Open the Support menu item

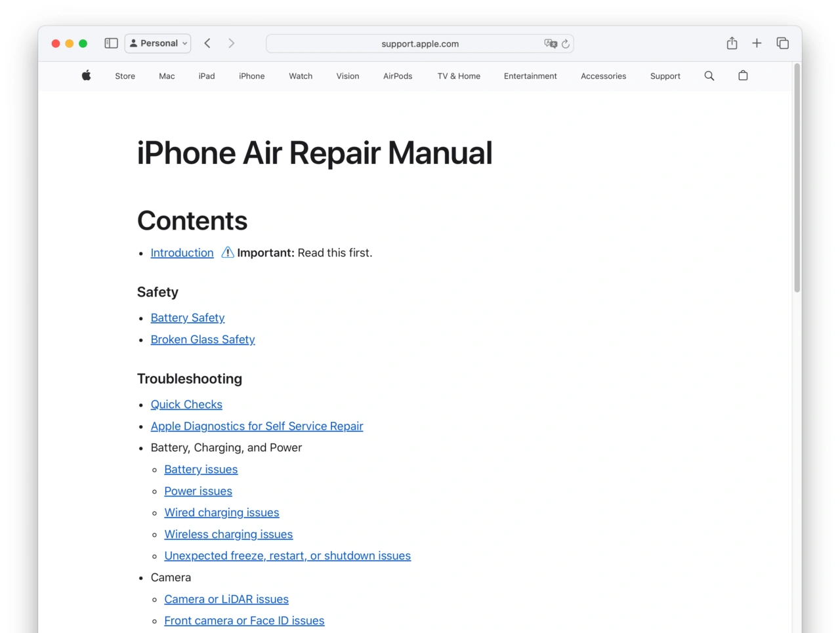[665, 76]
